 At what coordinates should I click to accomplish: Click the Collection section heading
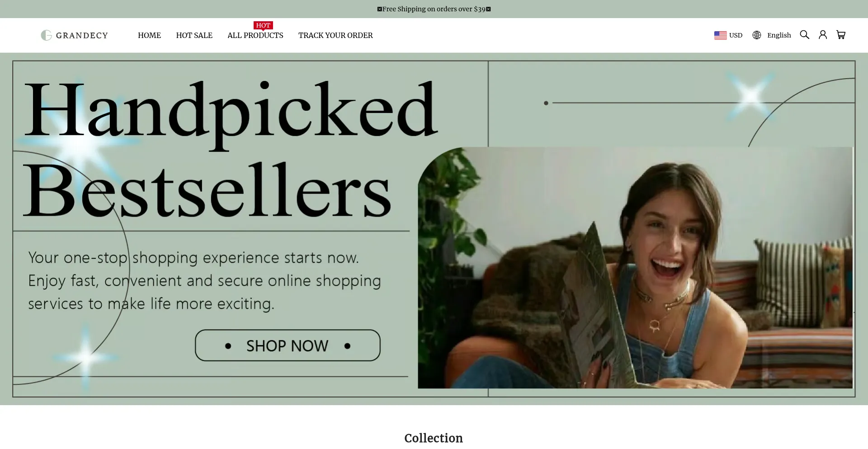[x=434, y=438]
